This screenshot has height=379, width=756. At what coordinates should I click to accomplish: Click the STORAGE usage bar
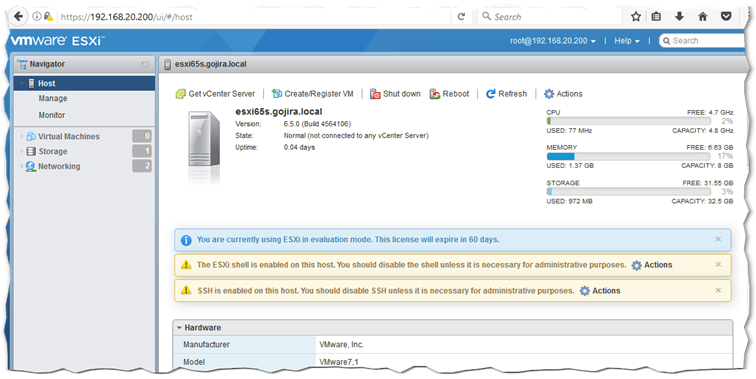(x=628, y=192)
